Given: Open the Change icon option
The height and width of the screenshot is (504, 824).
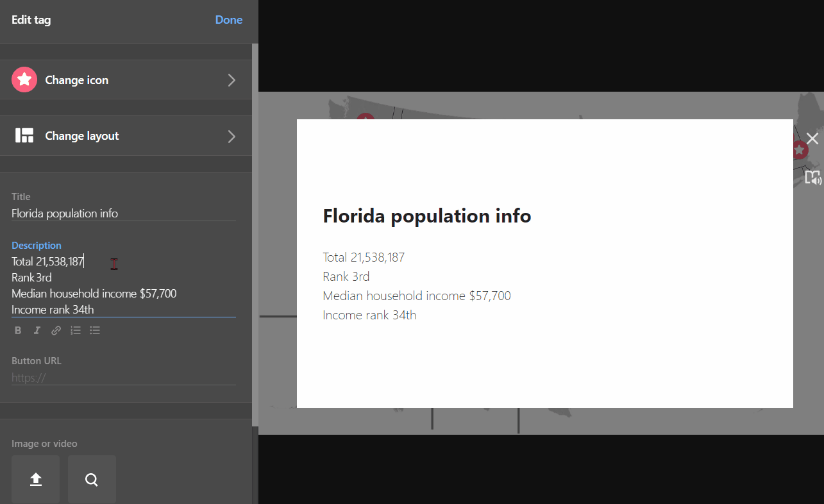Looking at the screenshot, I should [126, 80].
